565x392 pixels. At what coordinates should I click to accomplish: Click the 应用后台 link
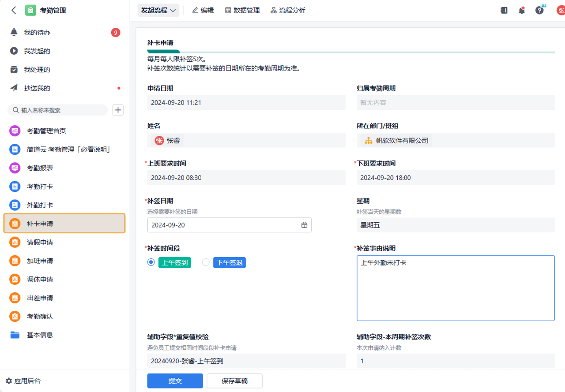click(27, 381)
